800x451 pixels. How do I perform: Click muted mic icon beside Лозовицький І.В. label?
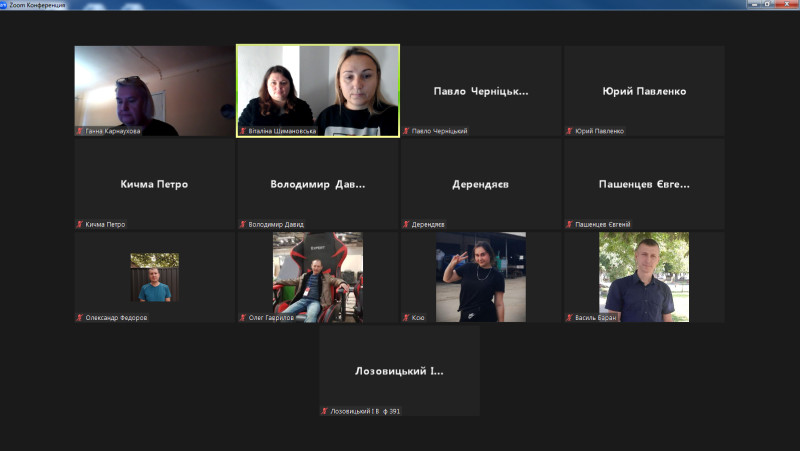coord(325,411)
